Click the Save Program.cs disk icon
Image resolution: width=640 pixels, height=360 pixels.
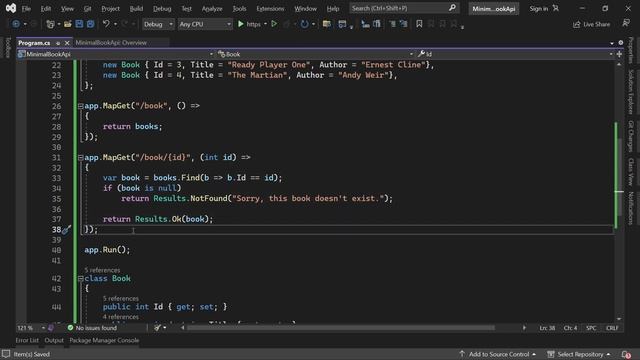pos(79,24)
